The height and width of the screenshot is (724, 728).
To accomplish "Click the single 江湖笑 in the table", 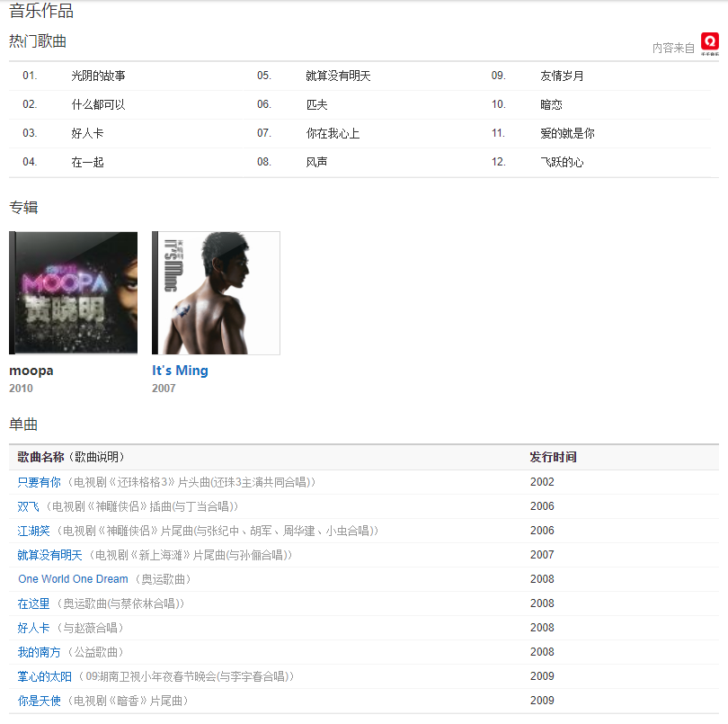I will (x=34, y=531).
